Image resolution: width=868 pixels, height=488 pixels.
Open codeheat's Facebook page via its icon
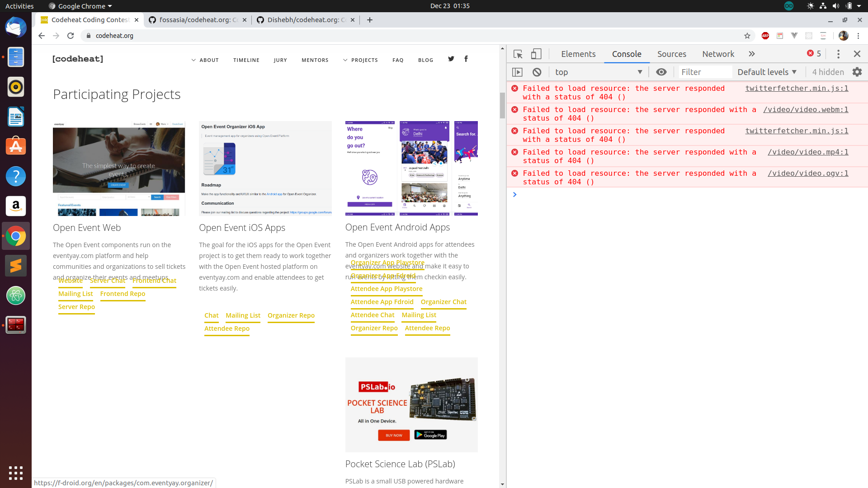point(466,59)
